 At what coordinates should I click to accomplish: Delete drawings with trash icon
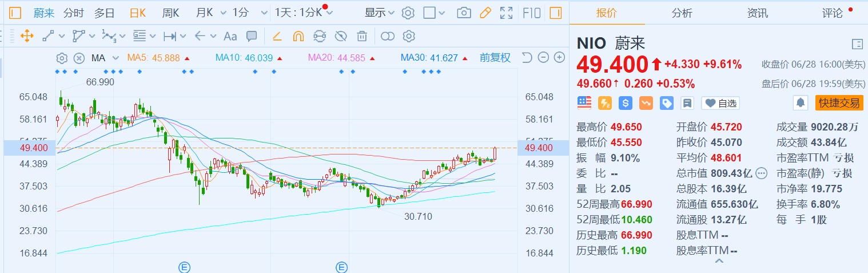tap(362, 36)
